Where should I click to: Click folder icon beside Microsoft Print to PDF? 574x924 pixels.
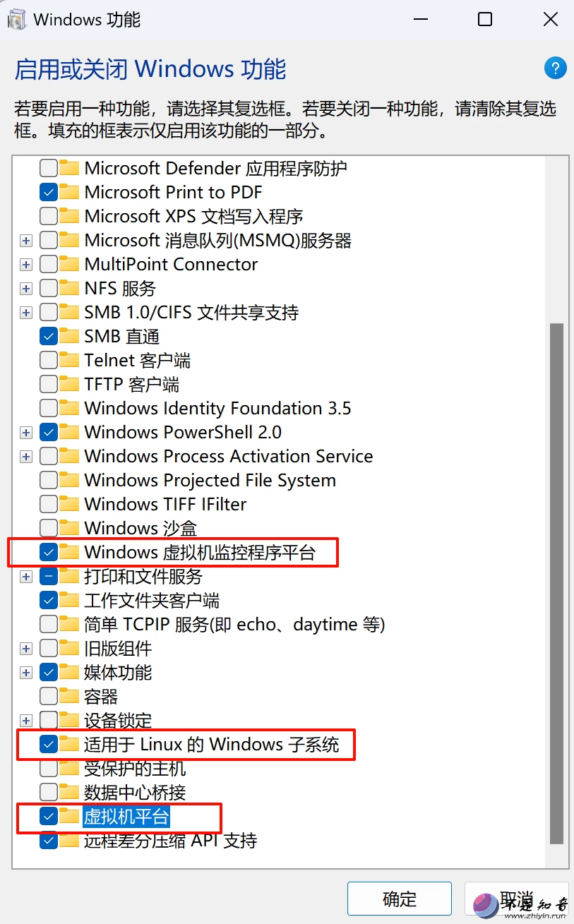coord(69,192)
